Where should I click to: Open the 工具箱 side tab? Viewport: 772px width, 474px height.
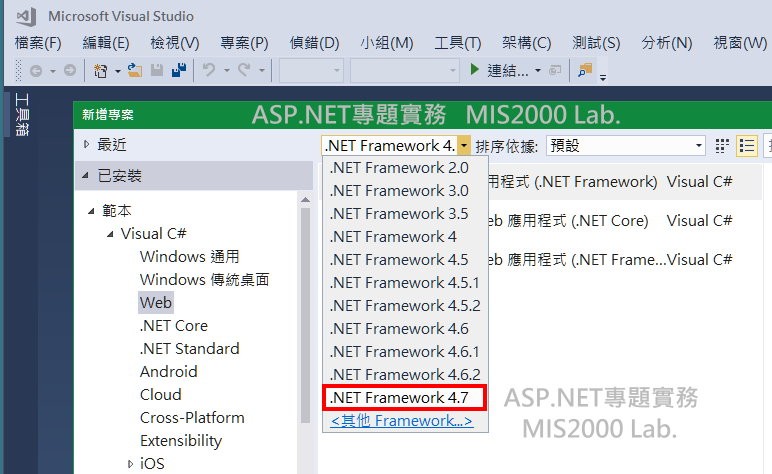pos(22,114)
